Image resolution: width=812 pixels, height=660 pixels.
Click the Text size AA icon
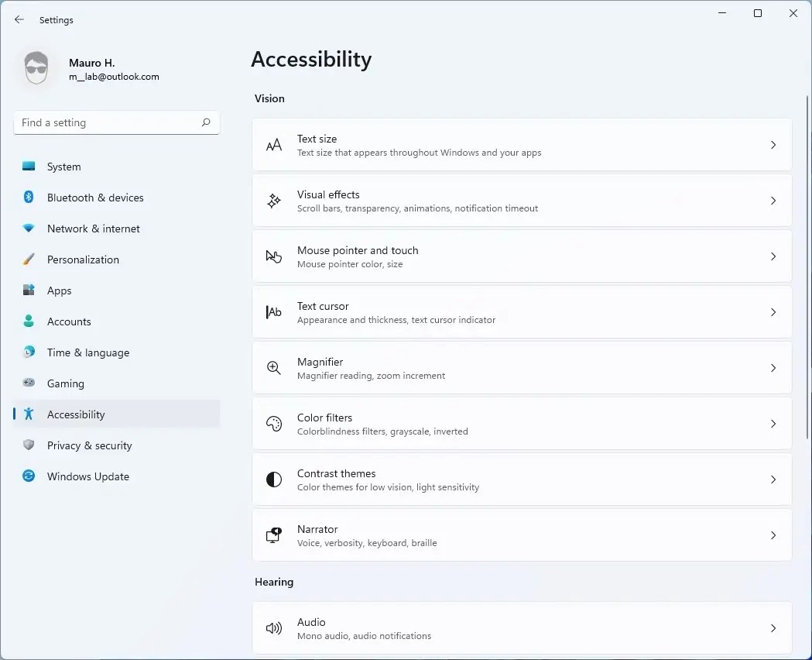274,145
